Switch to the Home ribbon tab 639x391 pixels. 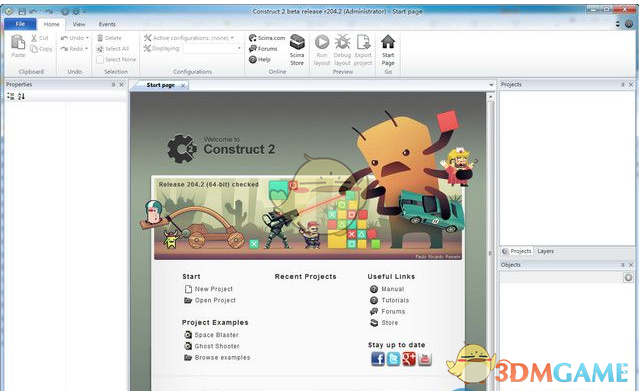[51, 24]
